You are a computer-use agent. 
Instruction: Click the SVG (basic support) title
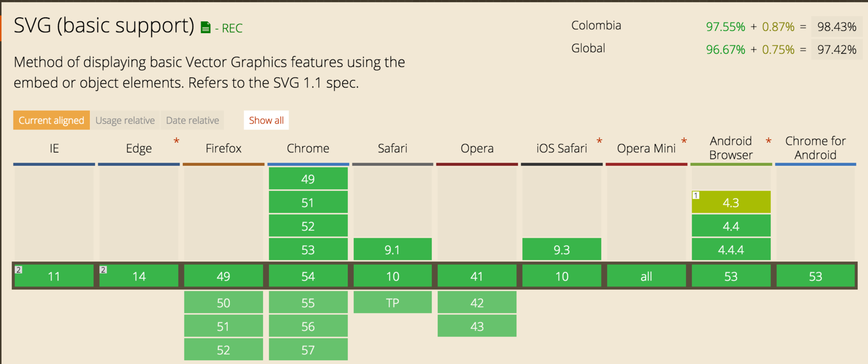coord(104,25)
